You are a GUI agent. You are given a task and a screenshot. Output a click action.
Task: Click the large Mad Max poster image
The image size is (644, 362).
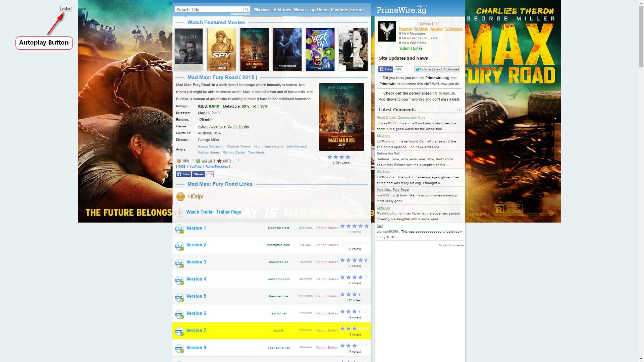[x=341, y=117]
